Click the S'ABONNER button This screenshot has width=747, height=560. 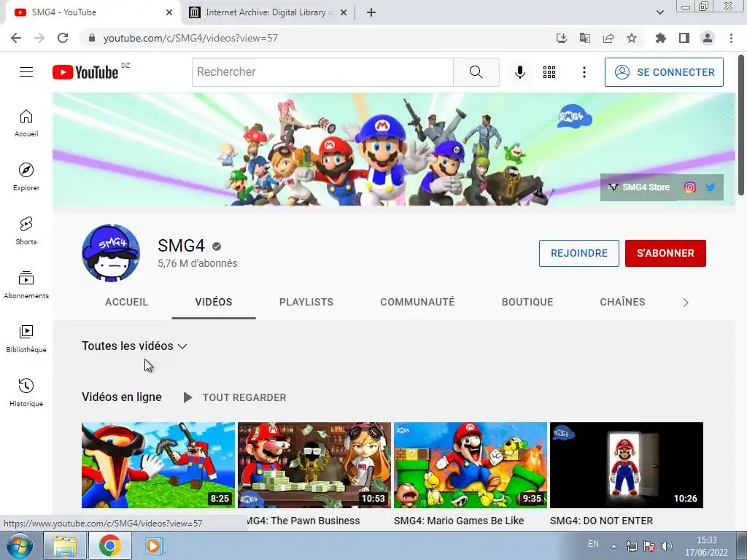tap(665, 253)
